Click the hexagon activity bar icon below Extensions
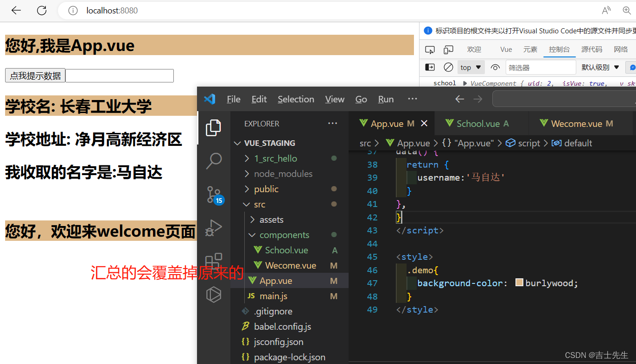 point(214,295)
